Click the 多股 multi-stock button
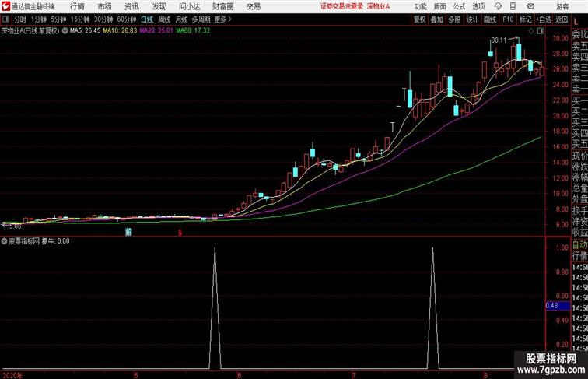Screen dimensions: 588x379 [x=454, y=19]
